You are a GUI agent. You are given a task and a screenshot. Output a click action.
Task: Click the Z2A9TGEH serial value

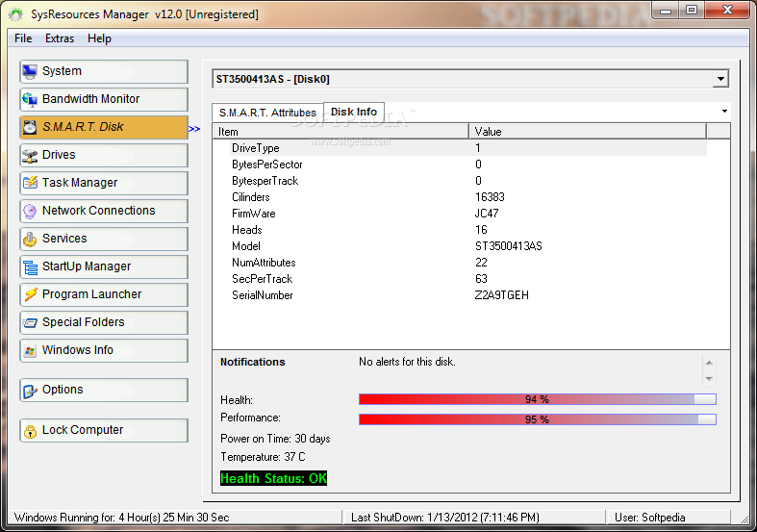(x=501, y=295)
